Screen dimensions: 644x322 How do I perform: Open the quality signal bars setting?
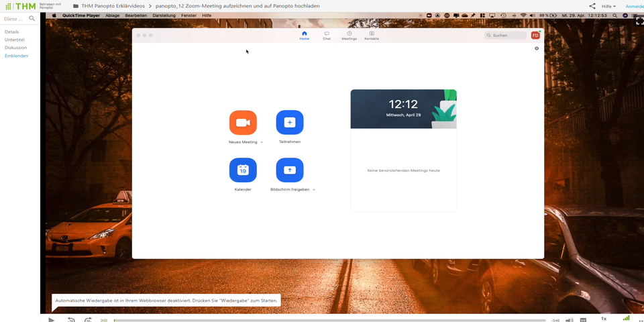(x=626, y=318)
